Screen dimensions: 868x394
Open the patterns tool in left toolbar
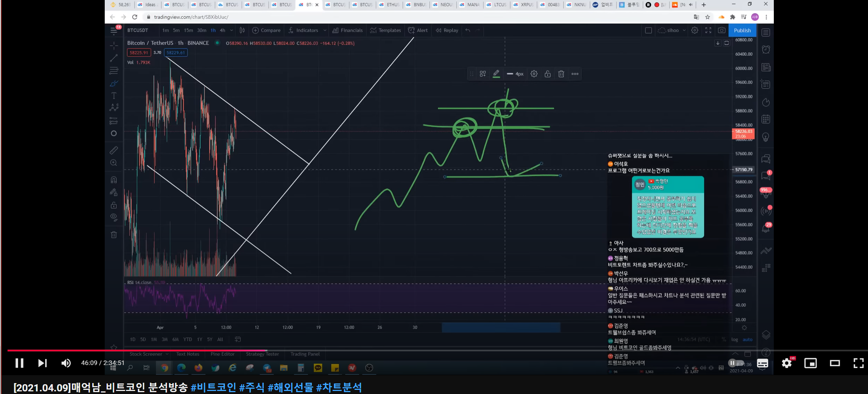(114, 108)
